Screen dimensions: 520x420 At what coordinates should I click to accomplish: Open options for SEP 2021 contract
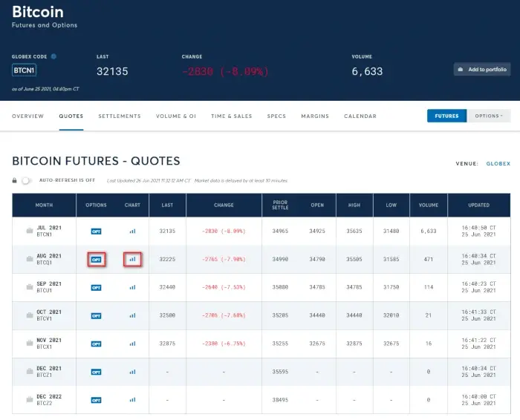point(96,287)
